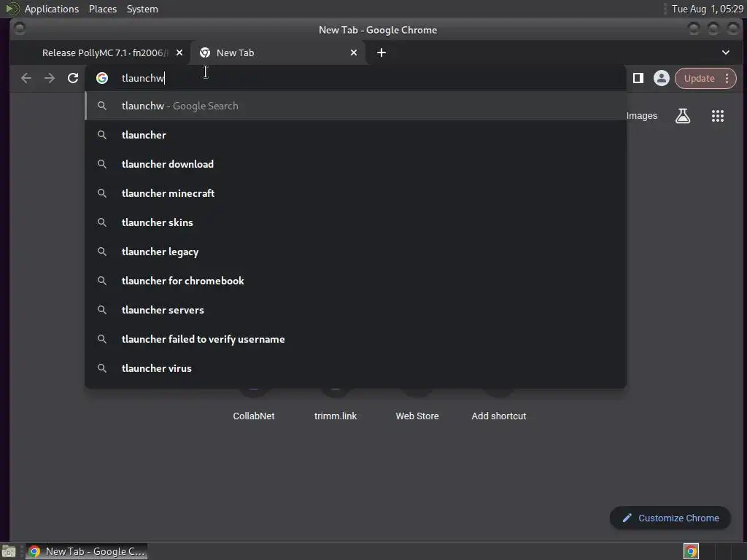Open the Places menu
This screenshot has width=747, height=560.
click(102, 9)
